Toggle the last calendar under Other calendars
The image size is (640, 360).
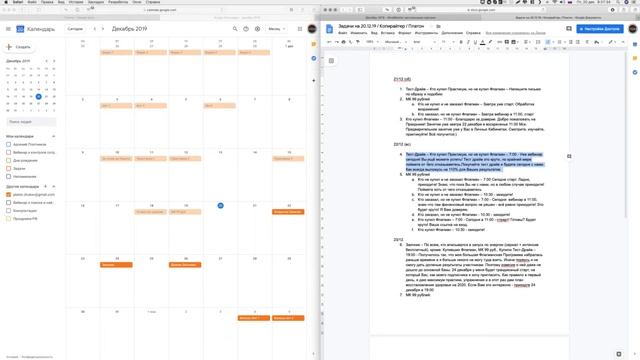9,219
